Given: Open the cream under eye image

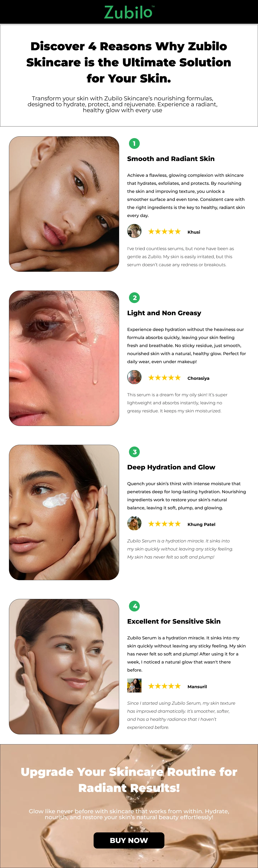Looking at the screenshot, I should pyautogui.click(x=64, y=513).
